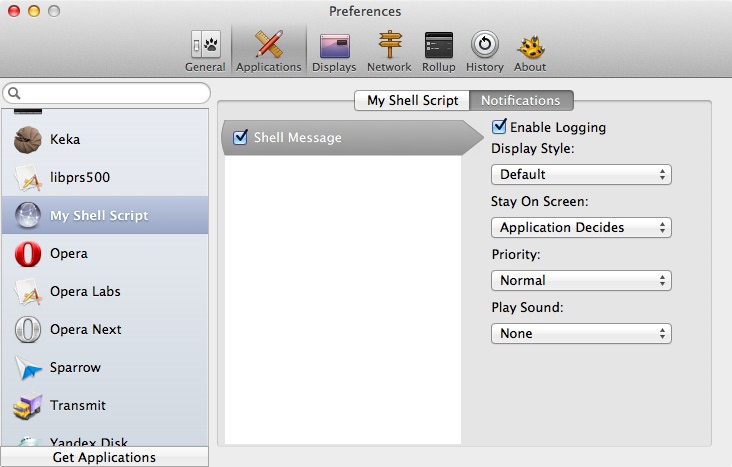
Task: Choose Sparrow from the applications list
Action: click(x=105, y=368)
